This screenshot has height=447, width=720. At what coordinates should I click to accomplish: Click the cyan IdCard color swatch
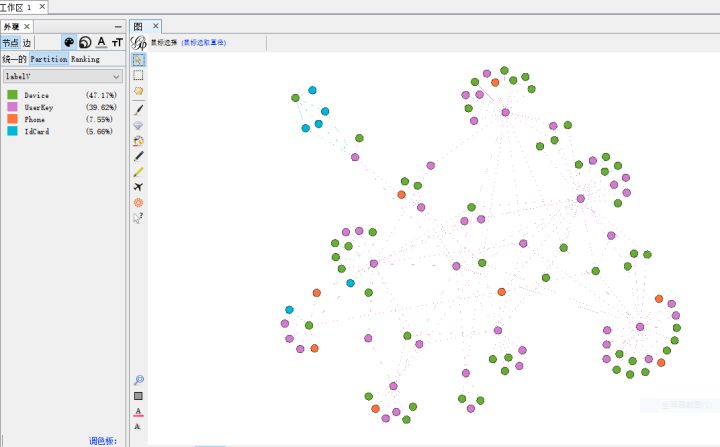tap(12, 131)
